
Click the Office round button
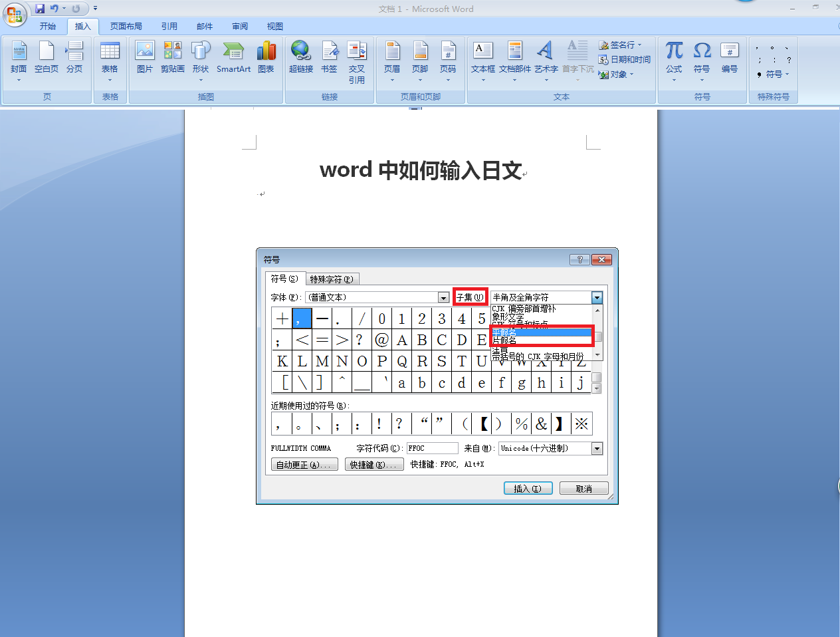[x=15, y=14]
